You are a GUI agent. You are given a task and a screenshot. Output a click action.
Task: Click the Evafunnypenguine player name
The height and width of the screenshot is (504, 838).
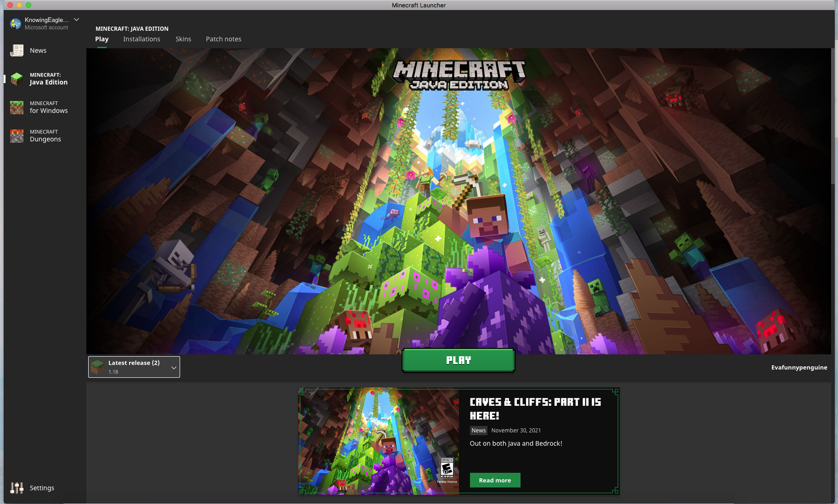click(x=799, y=367)
